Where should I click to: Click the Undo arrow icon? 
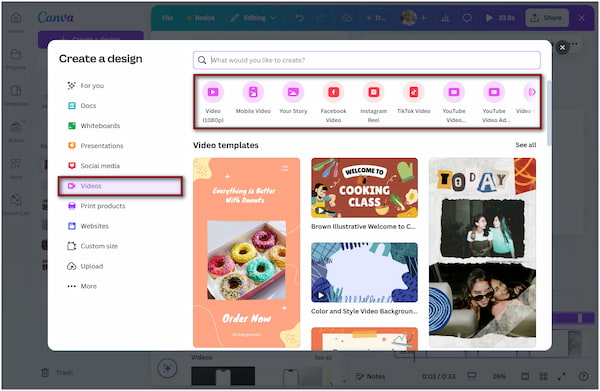coord(299,18)
